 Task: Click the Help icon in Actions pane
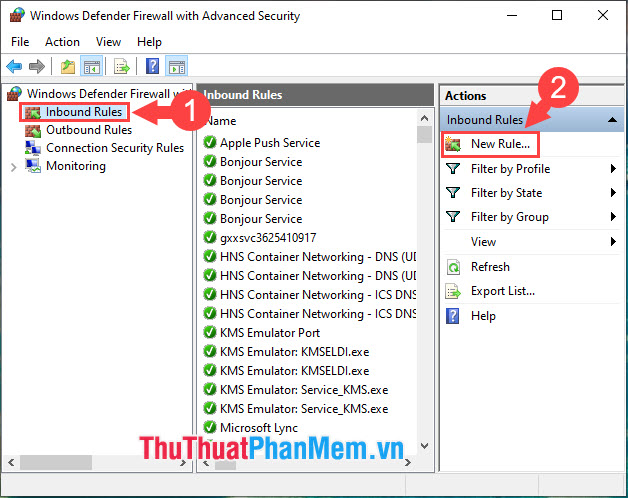453,316
